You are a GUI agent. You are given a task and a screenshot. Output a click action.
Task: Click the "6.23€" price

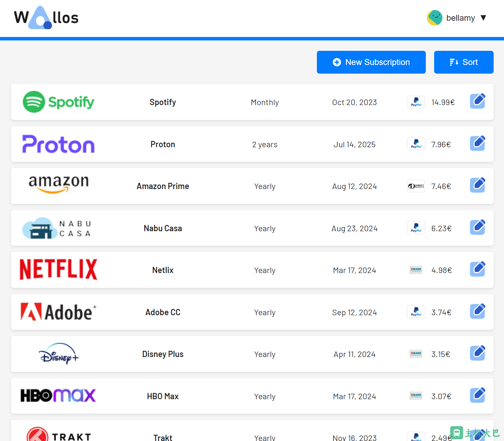441,228
